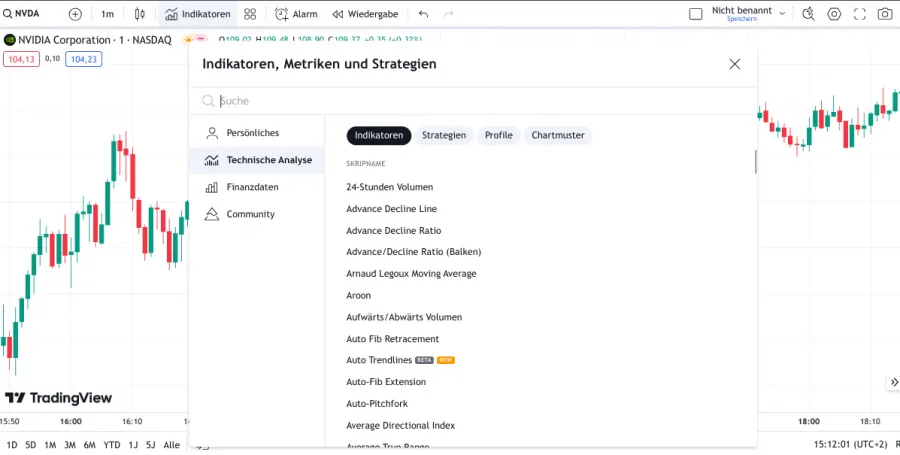Switch to the Profile tab
The height and width of the screenshot is (455, 900).
(499, 136)
